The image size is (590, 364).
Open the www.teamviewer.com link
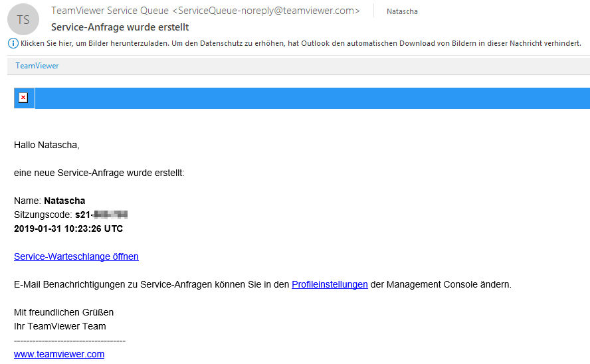(59, 354)
